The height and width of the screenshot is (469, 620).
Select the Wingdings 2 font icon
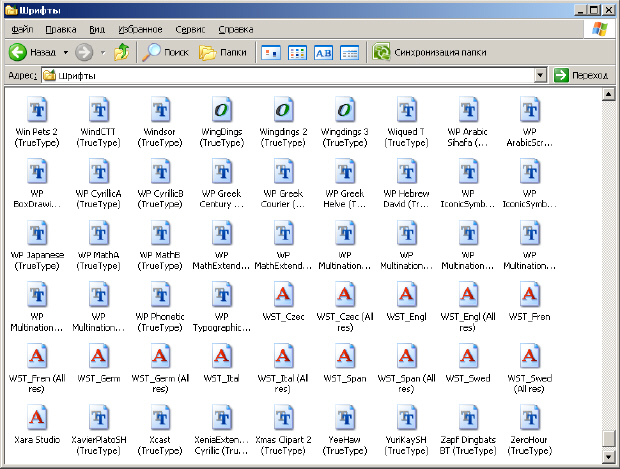point(284,110)
